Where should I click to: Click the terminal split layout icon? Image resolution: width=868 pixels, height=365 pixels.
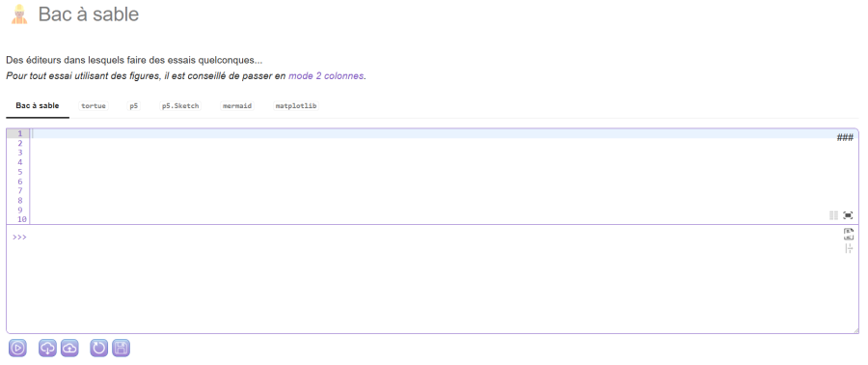(x=849, y=249)
